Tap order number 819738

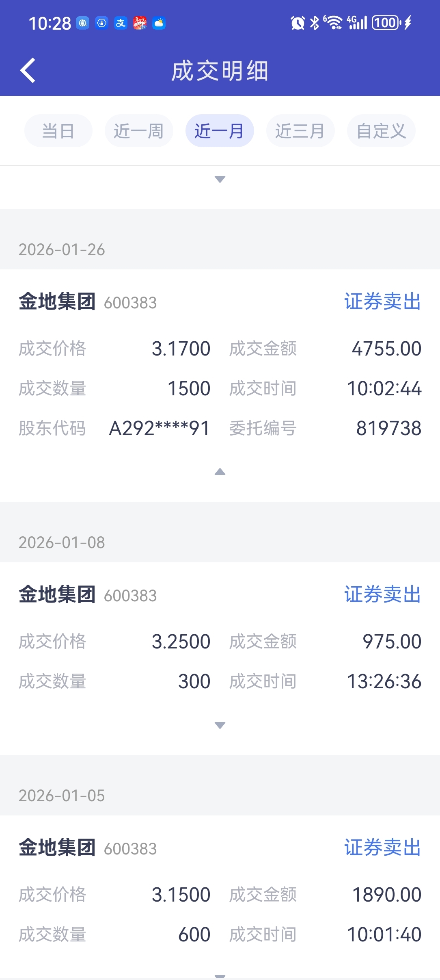[x=388, y=428]
